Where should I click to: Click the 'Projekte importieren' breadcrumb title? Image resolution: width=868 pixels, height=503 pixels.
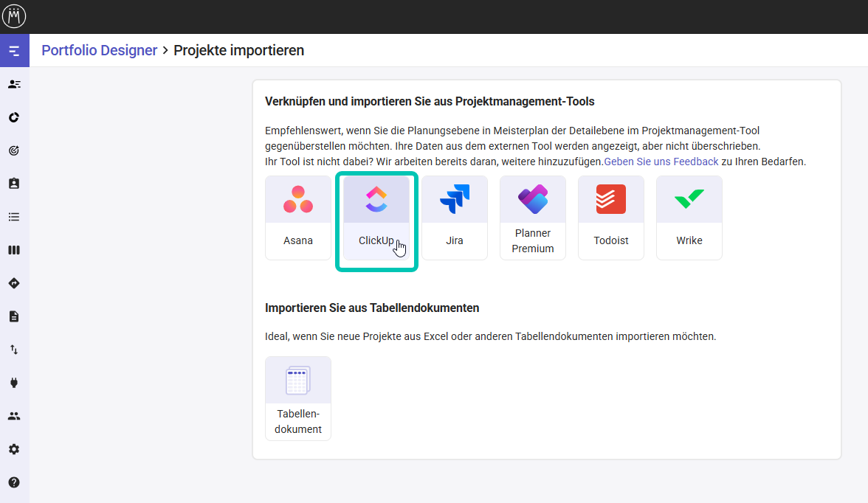pyautogui.click(x=238, y=50)
